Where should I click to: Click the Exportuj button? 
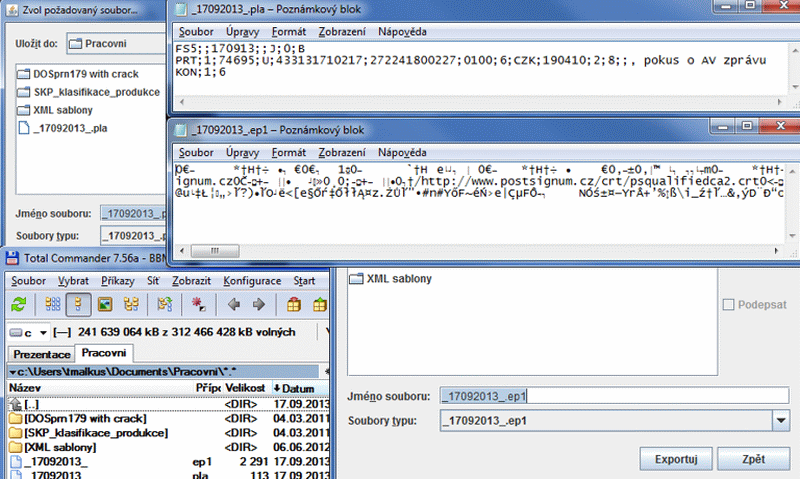[676, 459]
